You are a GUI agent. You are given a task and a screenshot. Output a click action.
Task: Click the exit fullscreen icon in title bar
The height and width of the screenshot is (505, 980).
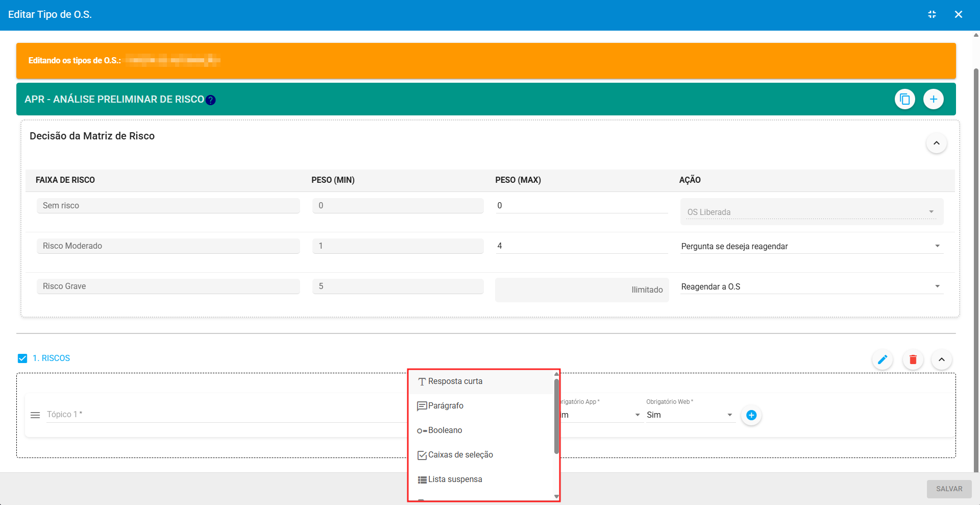click(932, 14)
